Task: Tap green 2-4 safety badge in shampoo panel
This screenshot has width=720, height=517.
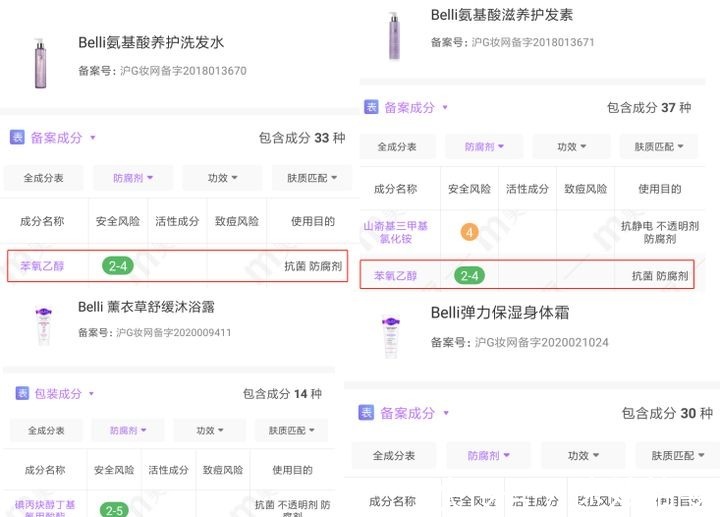Action: click(x=118, y=266)
